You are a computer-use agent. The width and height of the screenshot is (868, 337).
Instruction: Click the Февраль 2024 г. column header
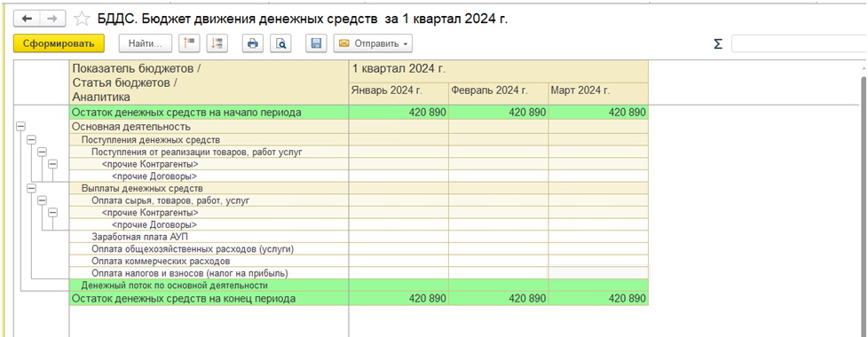[x=498, y=93]
